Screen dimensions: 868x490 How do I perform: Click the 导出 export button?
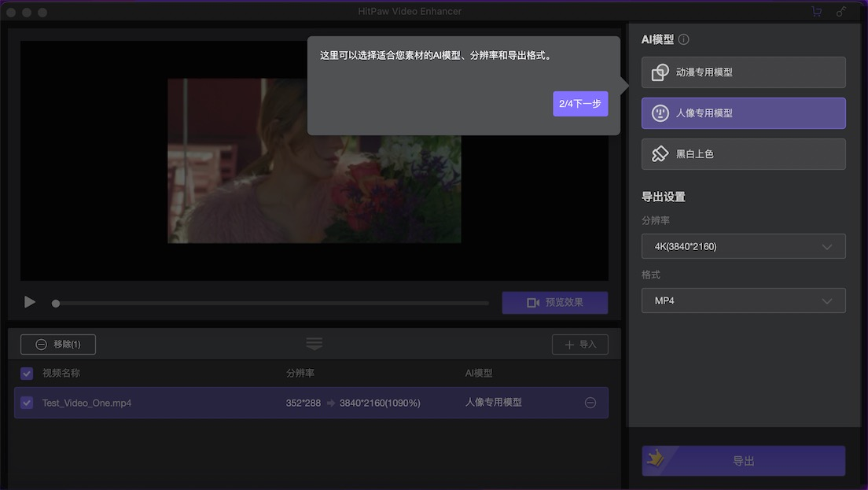tap(743, 461)
